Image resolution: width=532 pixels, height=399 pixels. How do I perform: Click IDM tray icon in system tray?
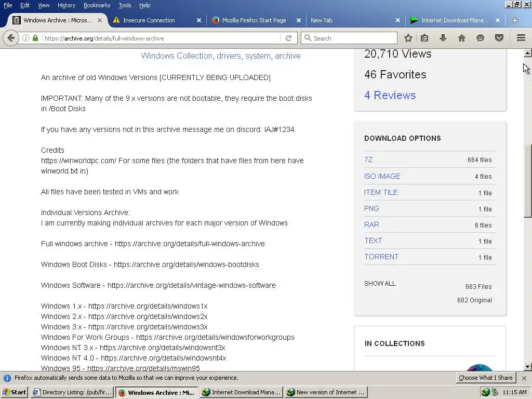pos(486,392)
